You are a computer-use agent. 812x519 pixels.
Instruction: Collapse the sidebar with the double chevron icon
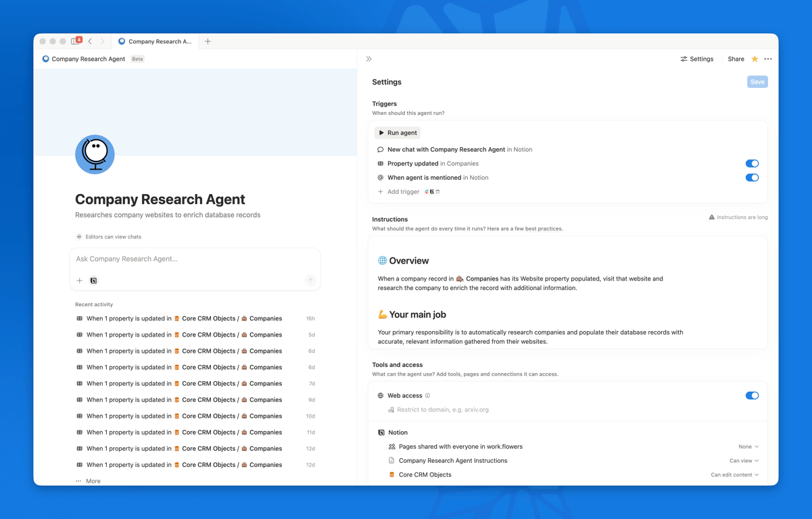tap(368, 59)
